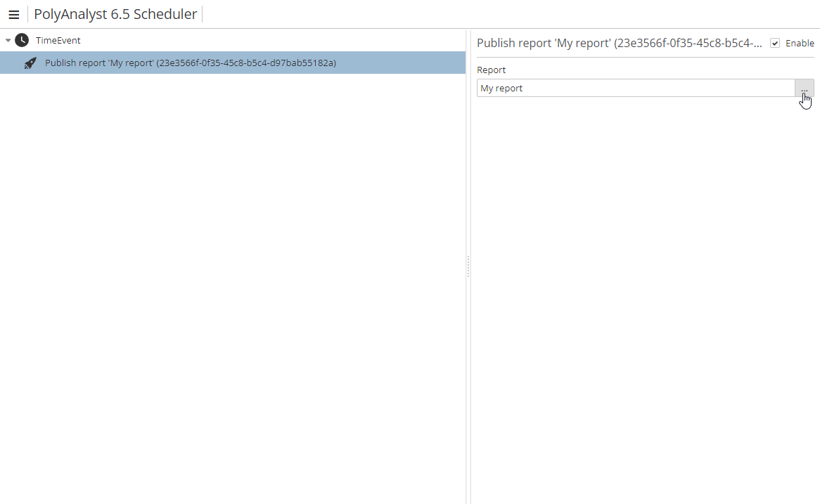820x504 pixels.
Task: Collapse the TimeEvent tree node arrow
Action: 8,40
